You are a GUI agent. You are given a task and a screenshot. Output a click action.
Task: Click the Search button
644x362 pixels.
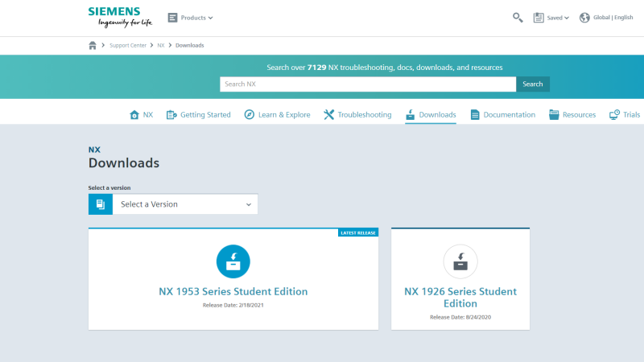point(533,84)
